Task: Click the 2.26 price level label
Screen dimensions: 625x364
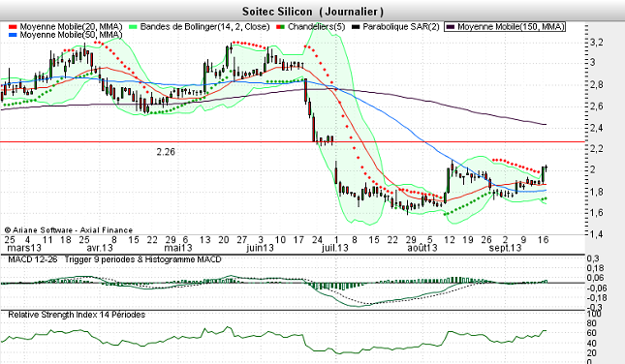Action: pyautogui.click(x=166, y=152)
